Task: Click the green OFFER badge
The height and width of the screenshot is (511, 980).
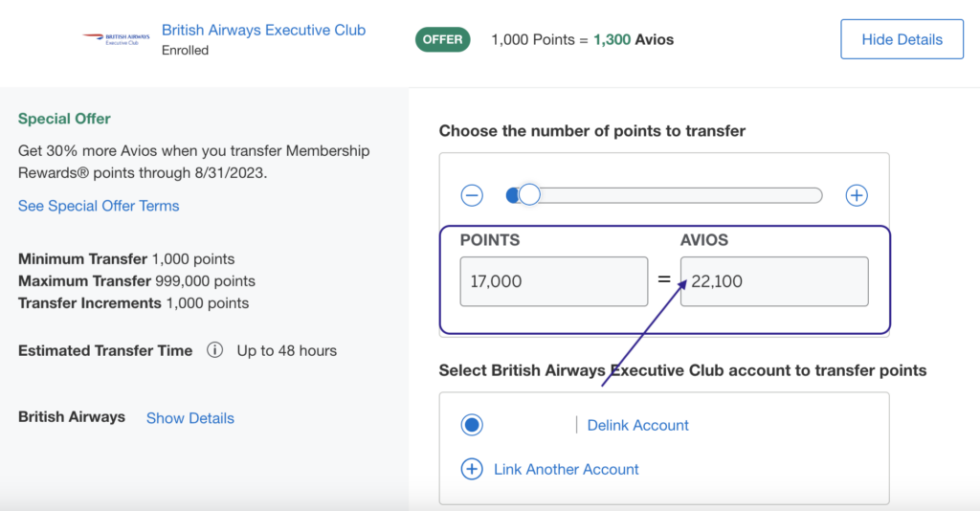Action: tap(442, 39)
